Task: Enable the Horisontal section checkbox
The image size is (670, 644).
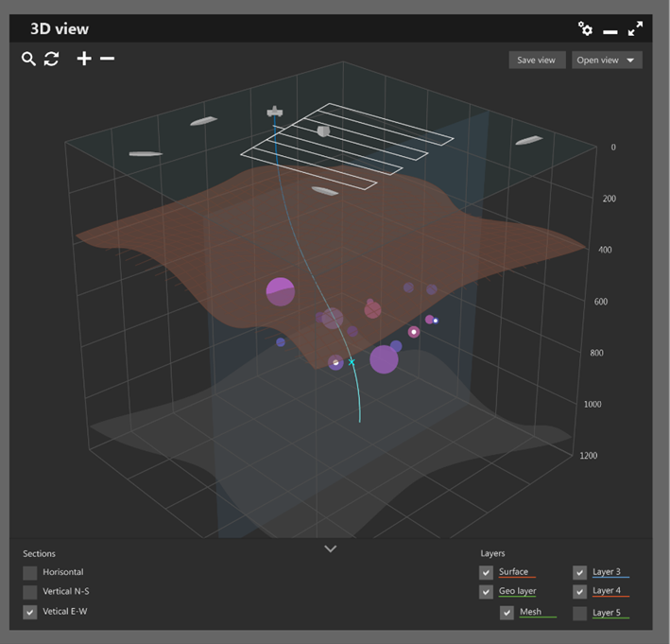Action: [x=30, y=572]
